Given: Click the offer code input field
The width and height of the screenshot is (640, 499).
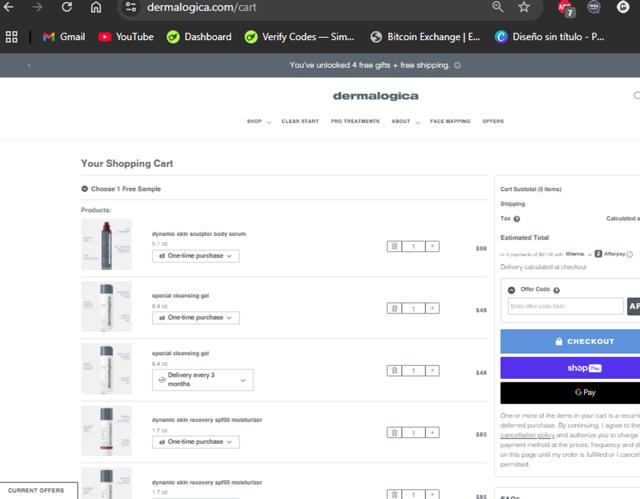Looking at the screenshot, I should point(566,306).
